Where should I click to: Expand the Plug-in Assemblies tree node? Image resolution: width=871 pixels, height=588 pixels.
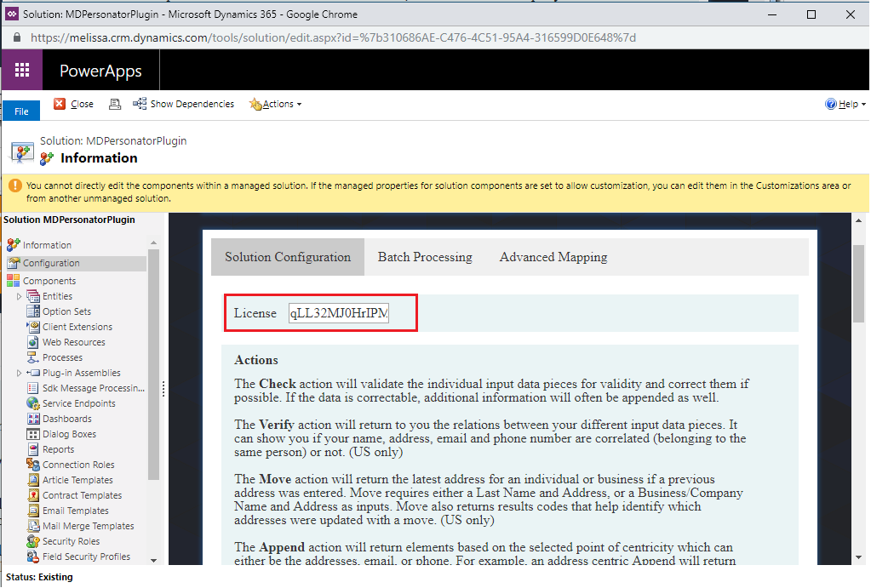pos(20,373)
